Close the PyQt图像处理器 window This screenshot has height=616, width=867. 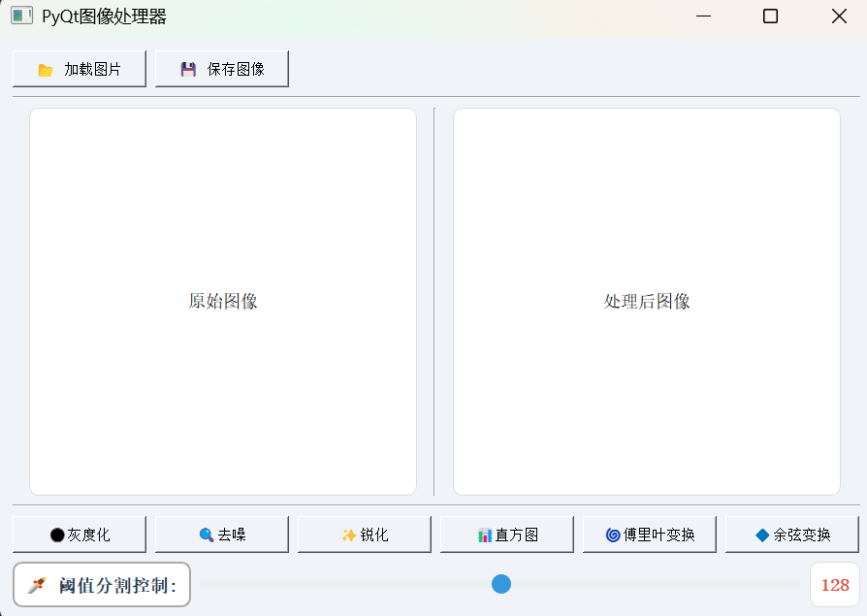[839, 16]
